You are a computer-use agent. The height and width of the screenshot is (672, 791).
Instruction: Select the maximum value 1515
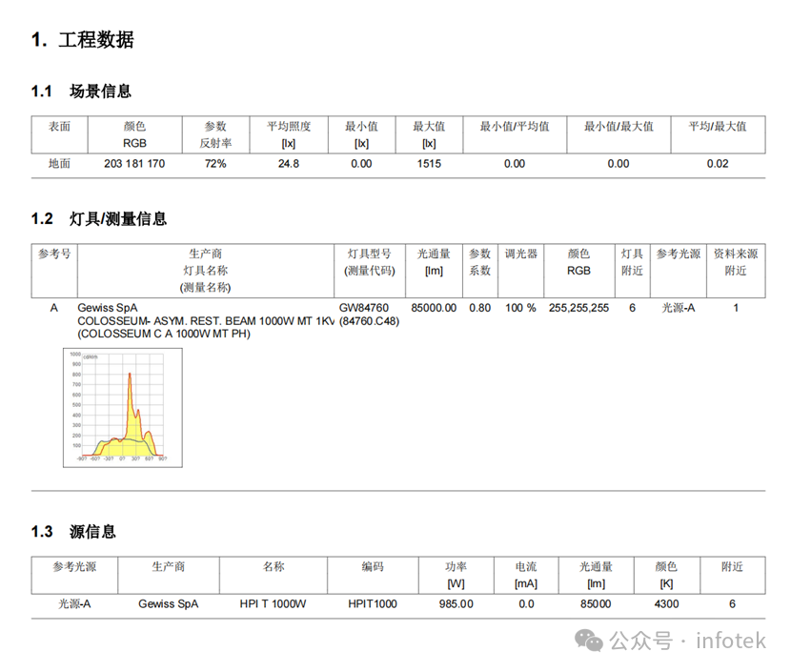[x=429, y=163]
